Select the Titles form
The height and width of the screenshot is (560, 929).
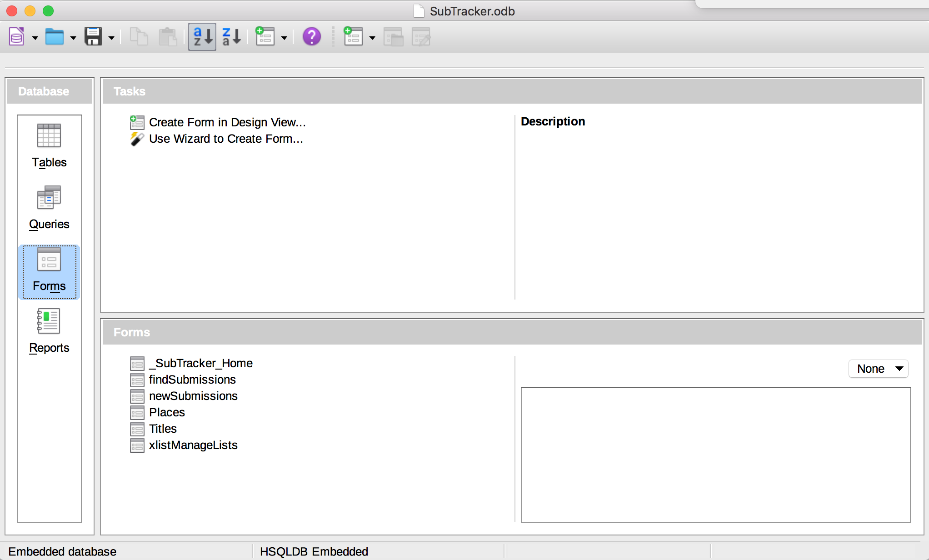click(x=163, y=429)
